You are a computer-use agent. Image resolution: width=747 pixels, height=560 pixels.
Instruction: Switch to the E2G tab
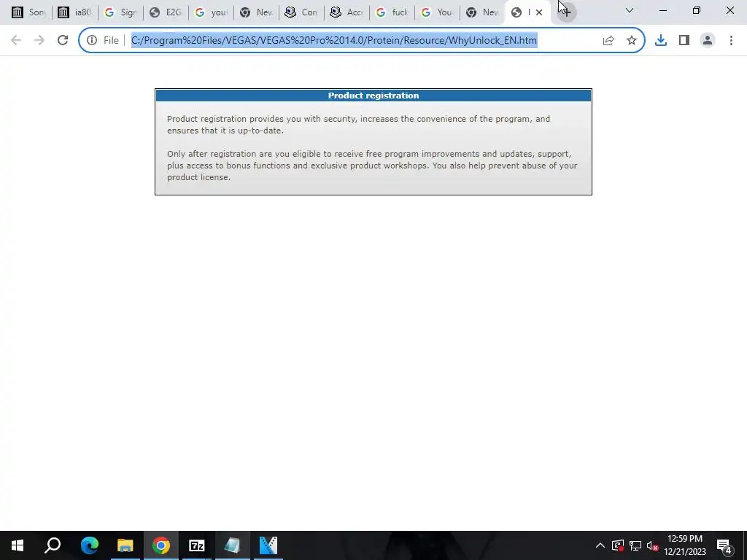click(166, 12)
